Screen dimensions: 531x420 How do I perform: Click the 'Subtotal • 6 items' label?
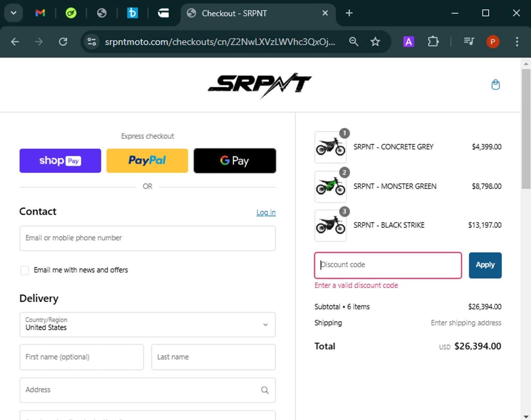[342, 307]
